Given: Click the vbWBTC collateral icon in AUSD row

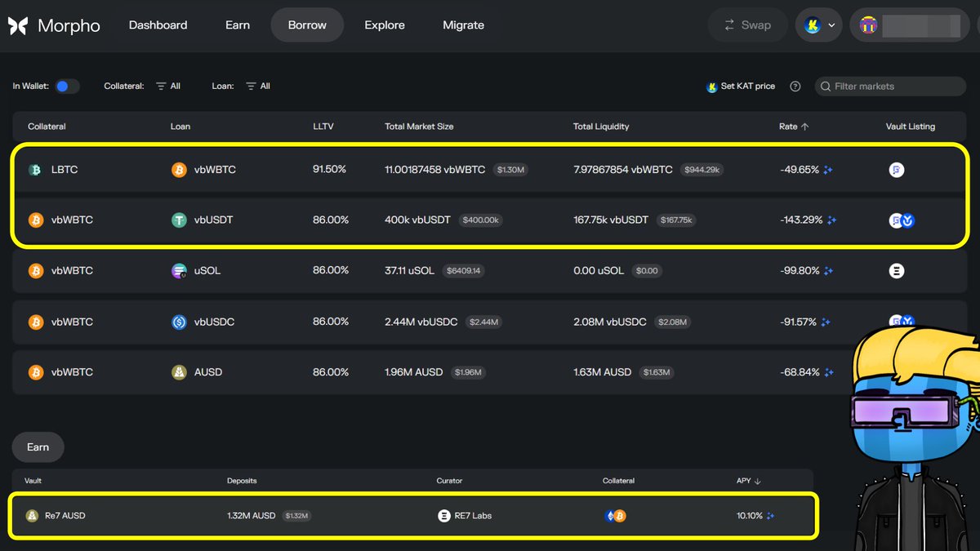Looking at the screenshot, I should coord(36,371).
